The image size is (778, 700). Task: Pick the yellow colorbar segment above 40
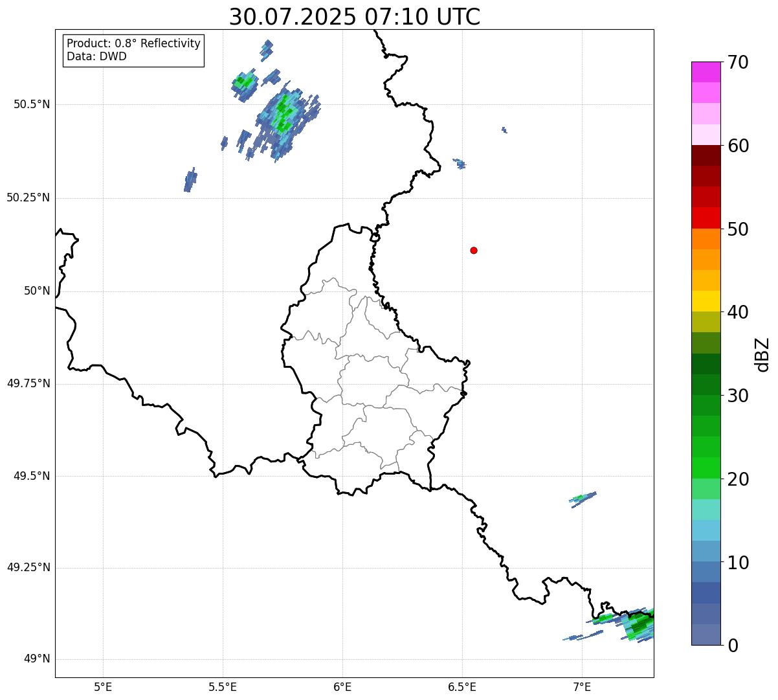(706, 301)
